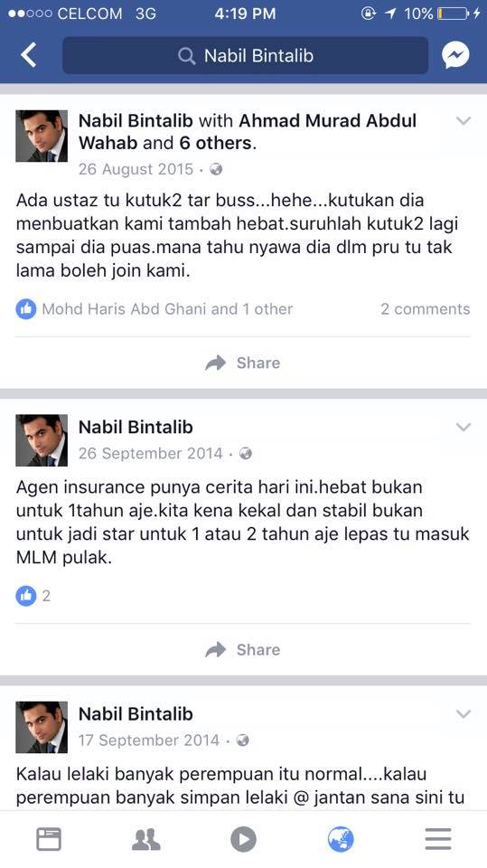Screen dimensions: 487x868
Task: Open News Feed tab in bottom bar
Action: [49, 839]
